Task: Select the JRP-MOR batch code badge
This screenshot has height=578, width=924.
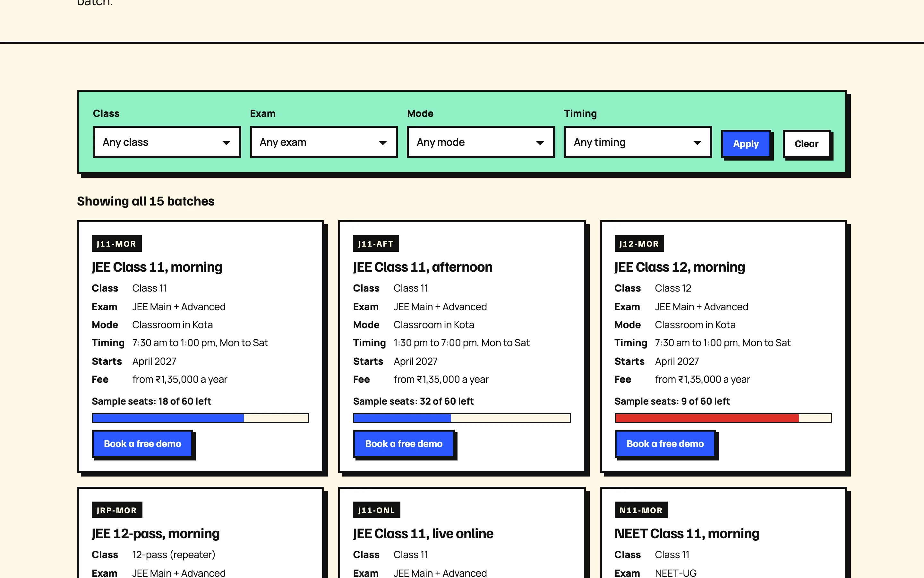Action: click(117, 510)
